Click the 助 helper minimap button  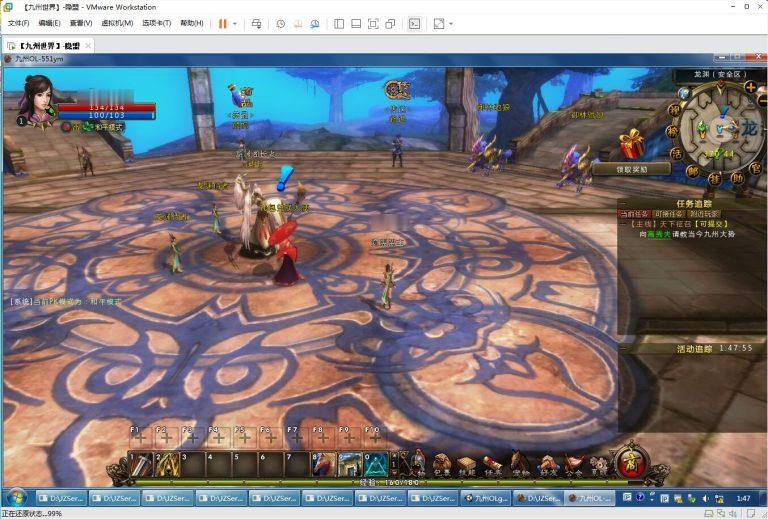[x=737, y=177]
